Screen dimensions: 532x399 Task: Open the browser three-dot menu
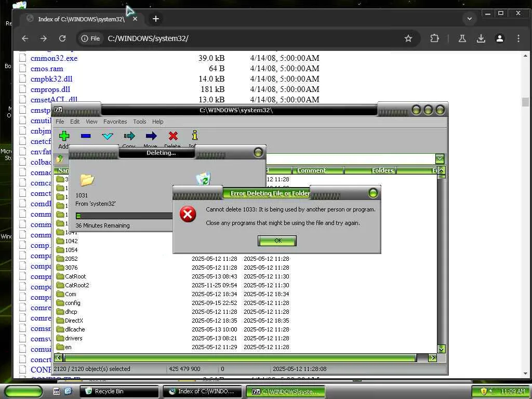(x=518, y=38)
